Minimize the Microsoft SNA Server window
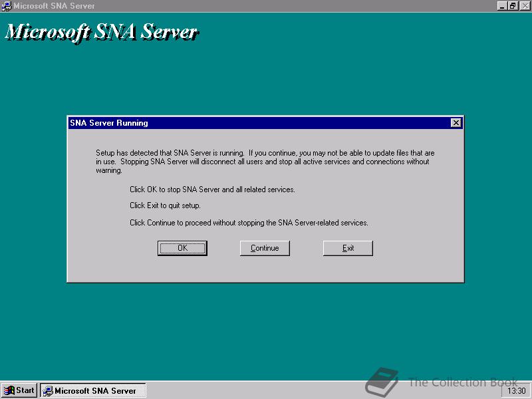 click(502, 6)
